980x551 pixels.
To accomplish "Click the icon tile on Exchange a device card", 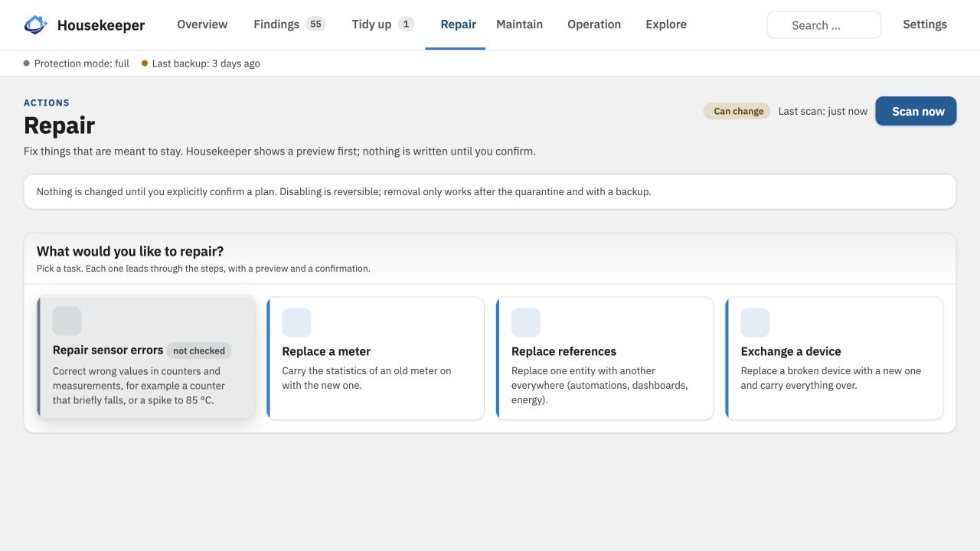I will (x=756, y=323).
